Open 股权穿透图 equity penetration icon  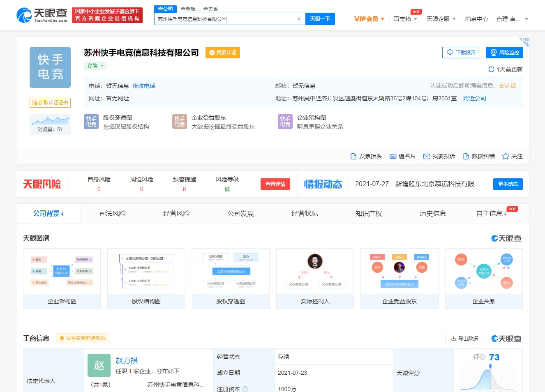(91, 122)
